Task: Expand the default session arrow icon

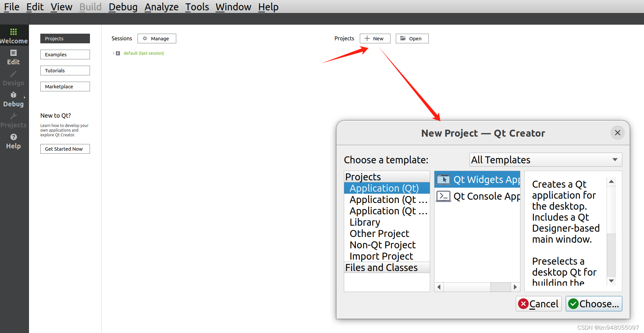Action: point(118,53)
